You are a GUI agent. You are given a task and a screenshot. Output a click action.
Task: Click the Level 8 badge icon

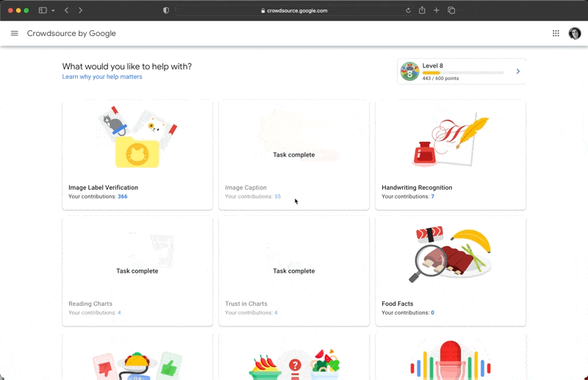[x=409, y=71]
